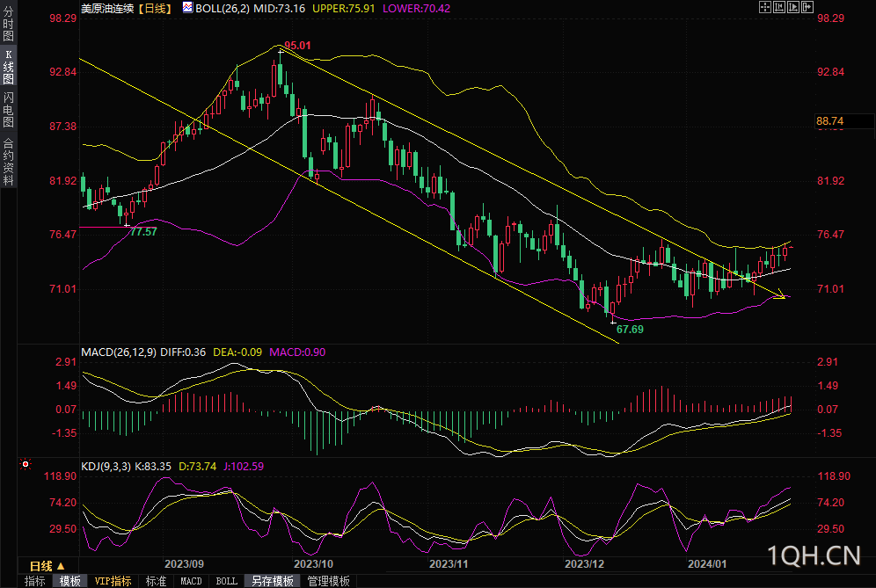Click the chart playback icon with play arrow
The image size is (876, 588).
point(793,7)
